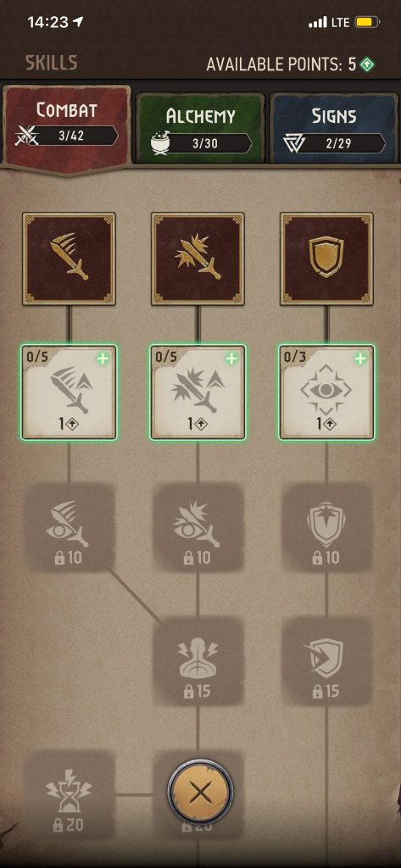Tap the green plus on fast attack skill
The width and height of the screenshot is (401, 868).
coord(103,359)
